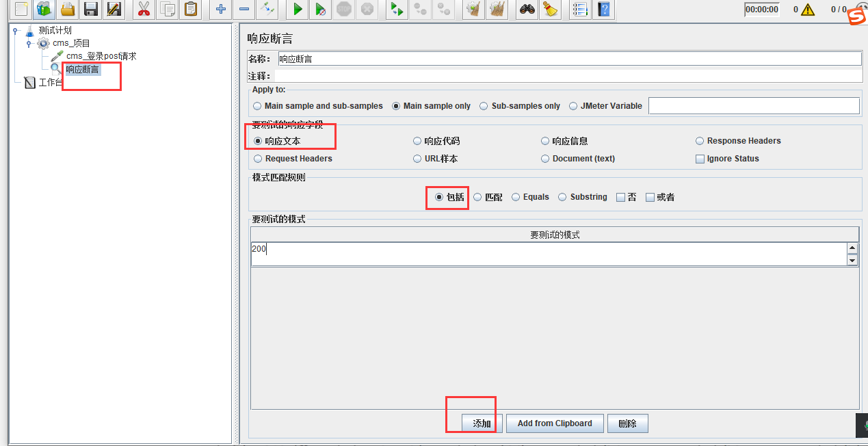The height and width of the screenshot is (446, 868).
Task: Click Remote Start All icon
Action: click(x=396, y=9)
